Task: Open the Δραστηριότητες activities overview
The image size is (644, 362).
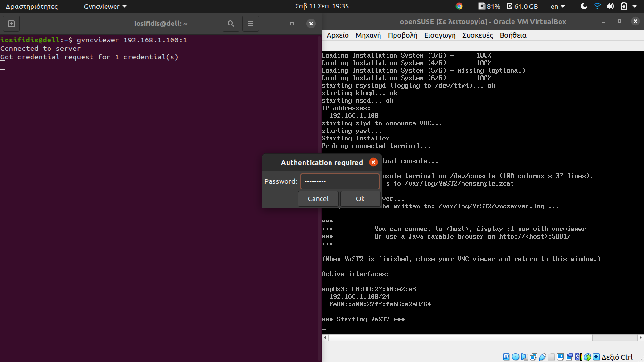Action: click(x=32, y=7)
